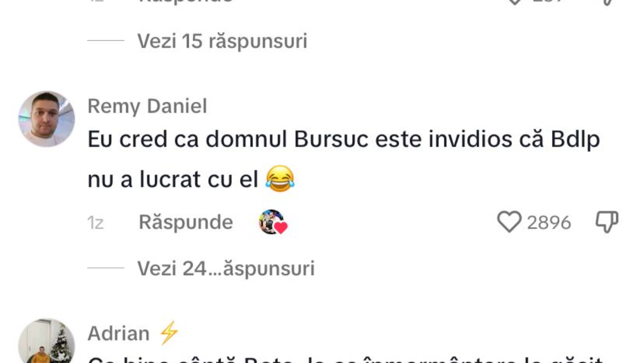Tap the 2896 like count
The height and width of the screenshot is (363, 644).
click(x=548, y=223)
